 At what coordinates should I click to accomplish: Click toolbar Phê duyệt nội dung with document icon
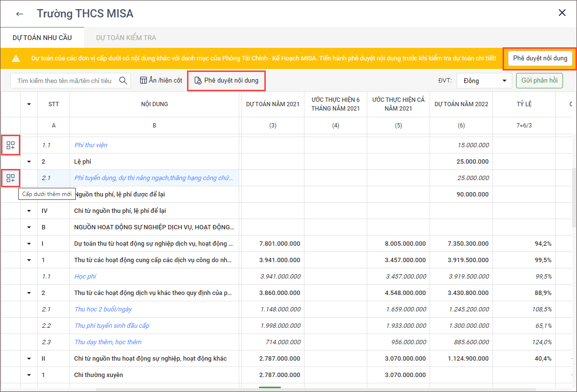pos(227,81)
